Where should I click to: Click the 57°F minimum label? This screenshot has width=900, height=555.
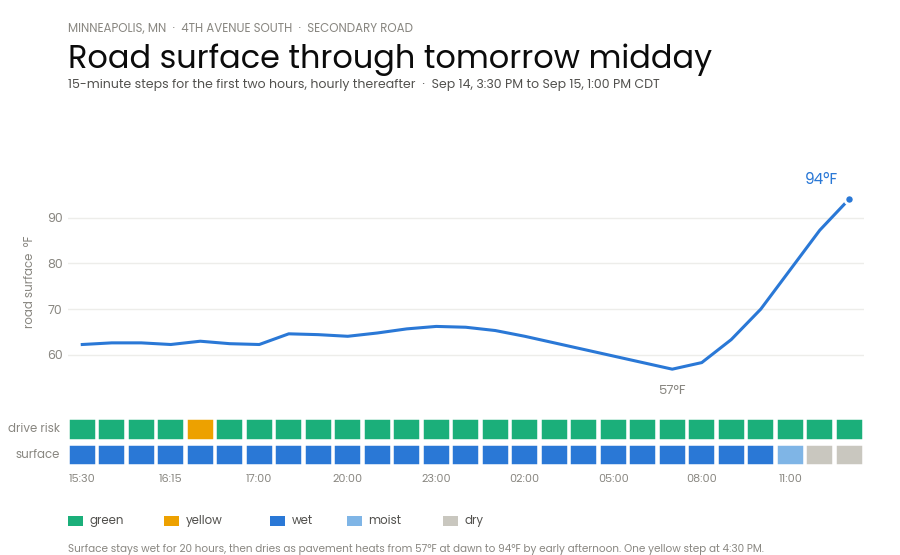[x=672, y=390]
